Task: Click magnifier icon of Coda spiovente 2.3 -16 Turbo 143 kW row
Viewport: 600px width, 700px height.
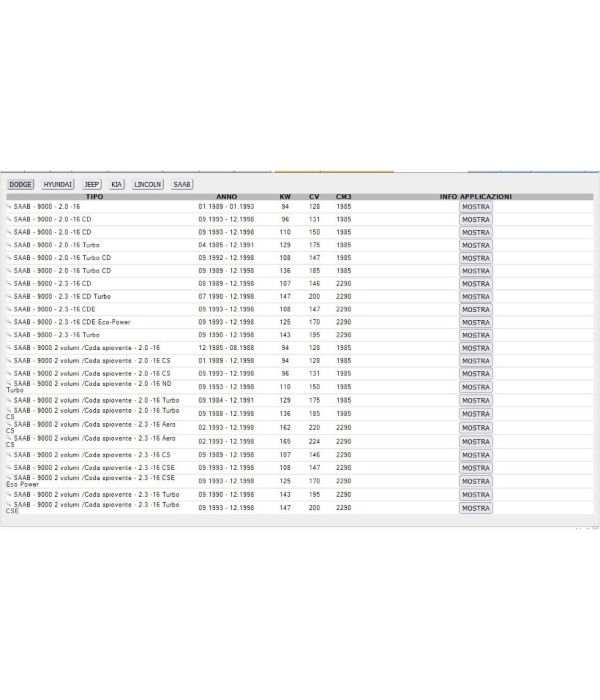Action: pos(9,494)
